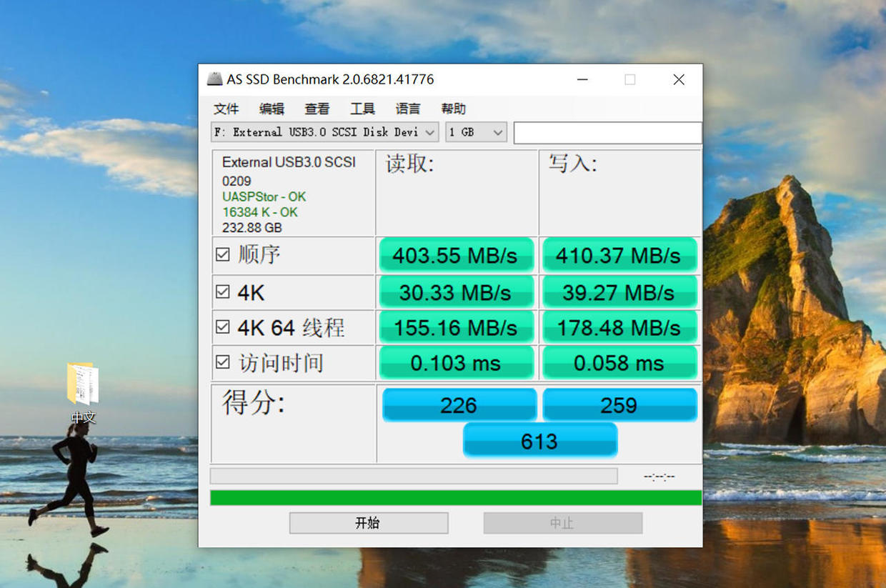This screenshot has width=886, height=588.
Task: Open the 语言 menu
Action: tap(407, 109)
